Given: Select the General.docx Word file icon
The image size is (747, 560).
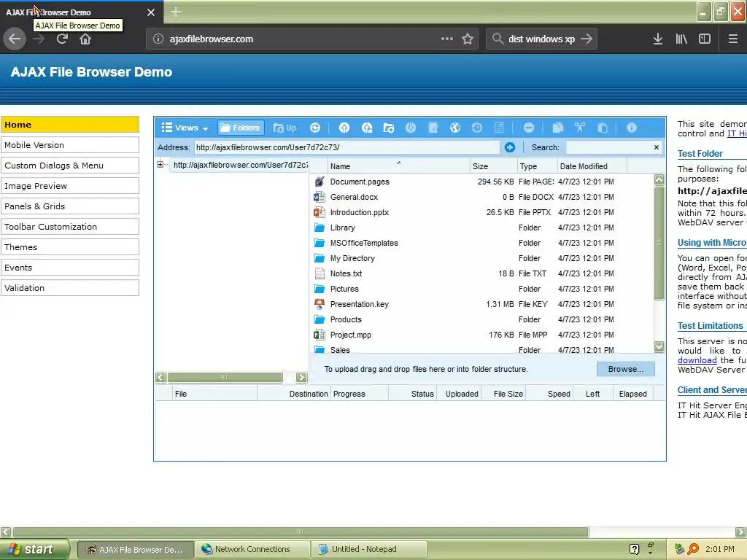Looking at the screenshot, I should (x=320, y=197).
